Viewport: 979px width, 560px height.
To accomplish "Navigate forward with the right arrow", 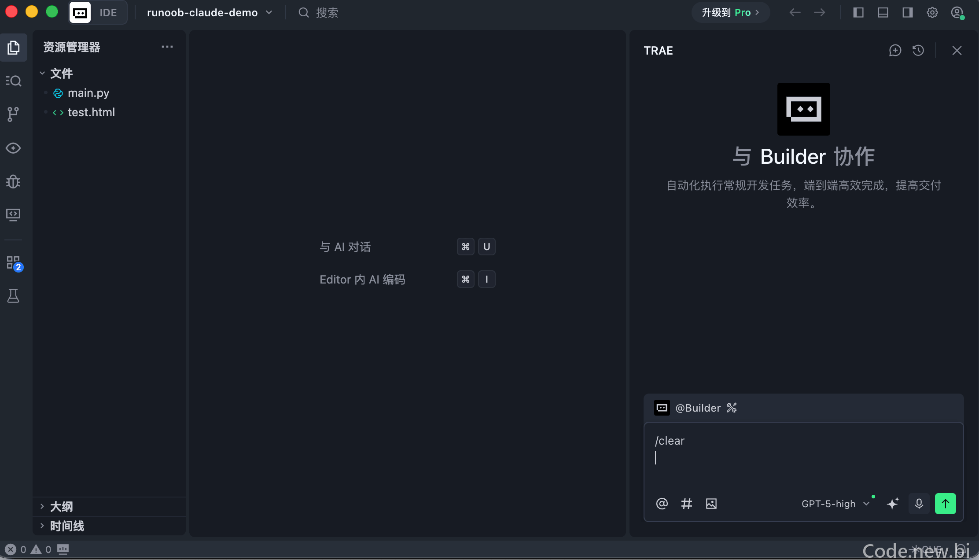I will click(x=820, y=12).
